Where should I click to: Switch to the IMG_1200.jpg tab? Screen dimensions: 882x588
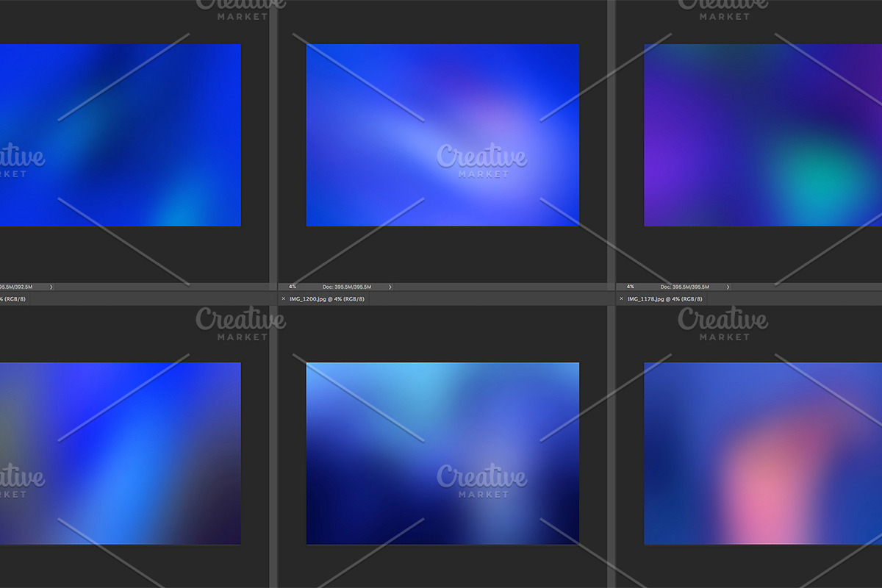(327, 299)
